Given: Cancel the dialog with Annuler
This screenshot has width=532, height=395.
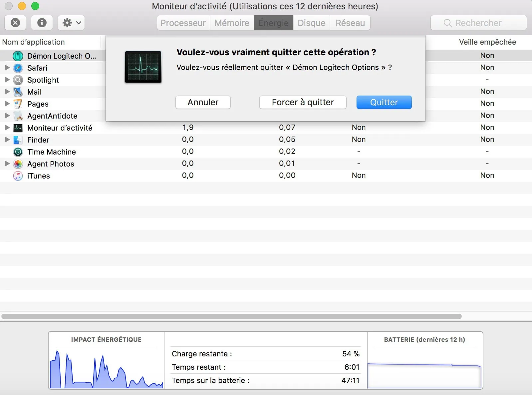Looking at the screenshot, I should click(203, 102).
